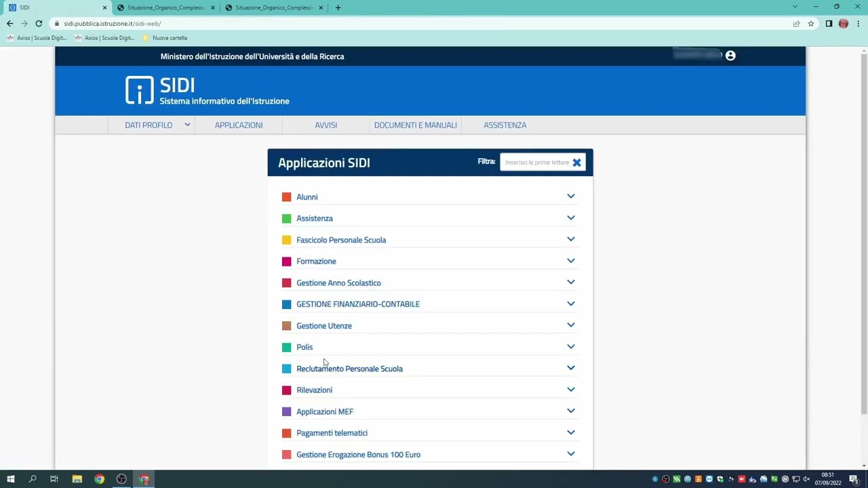Click the browser back arrow
Image resolution: width=868 pixels, height=488 pixels.
click(9, 24)
